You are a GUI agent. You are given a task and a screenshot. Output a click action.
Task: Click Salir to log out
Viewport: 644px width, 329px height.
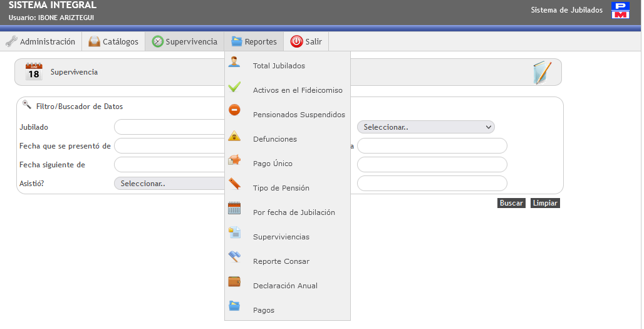(x=306, y=42)
